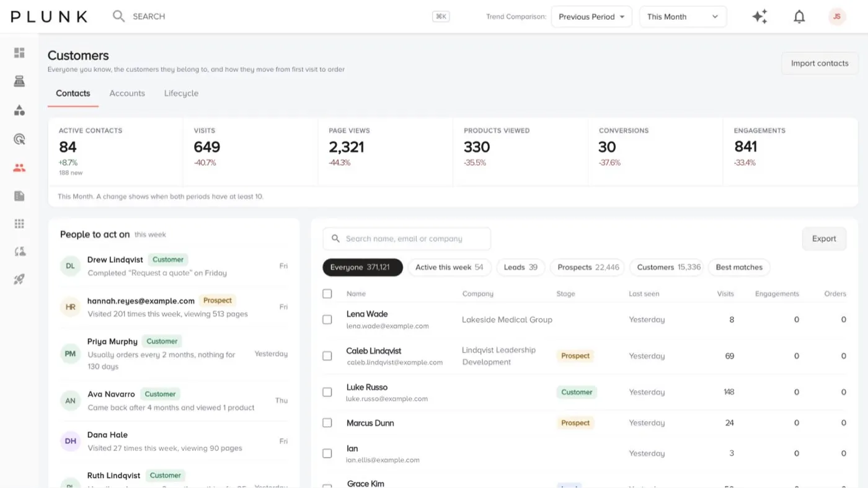Check the box for Marcus Dunn

[327, 423]
